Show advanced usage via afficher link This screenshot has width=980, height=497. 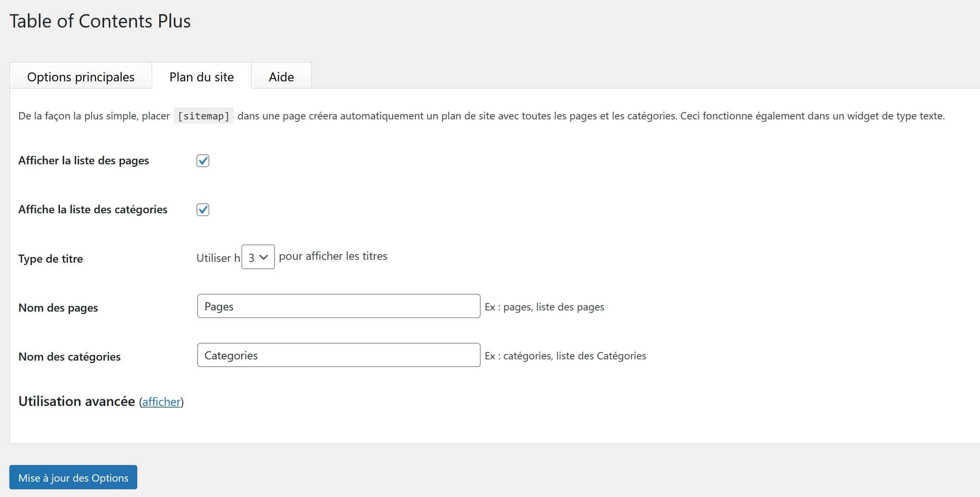161,402
